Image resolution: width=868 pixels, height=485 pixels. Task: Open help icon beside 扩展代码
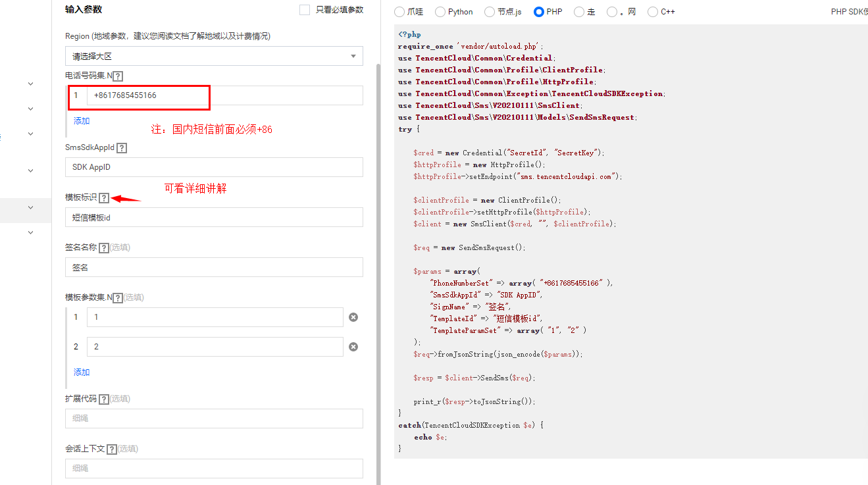103,399
